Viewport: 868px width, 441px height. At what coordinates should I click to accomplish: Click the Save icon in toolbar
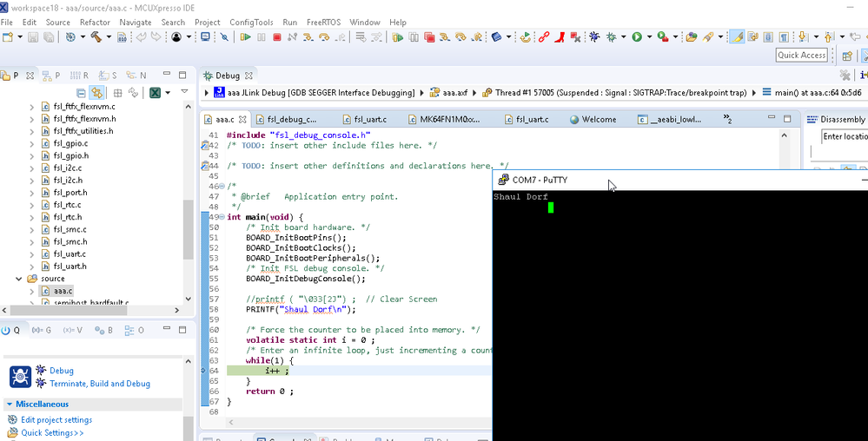tap(33, 37)
